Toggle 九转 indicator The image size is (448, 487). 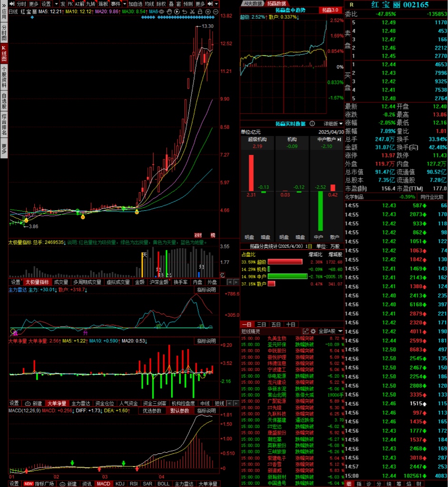[x=91, y=4]
